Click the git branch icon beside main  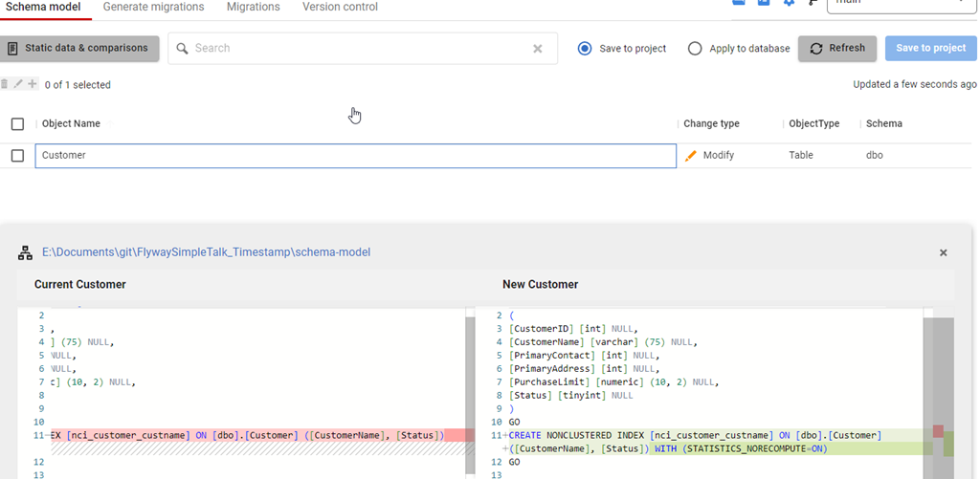pyautogui.click(x=813, y=3)
